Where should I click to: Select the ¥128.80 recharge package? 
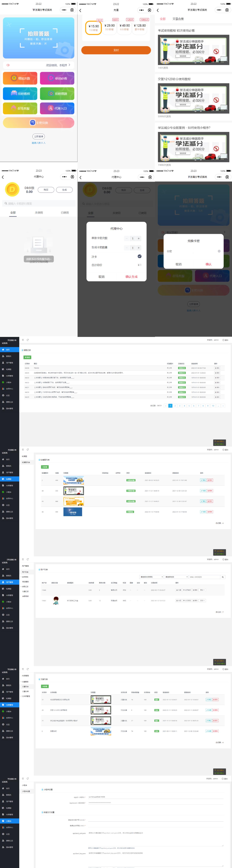point(140,27)
